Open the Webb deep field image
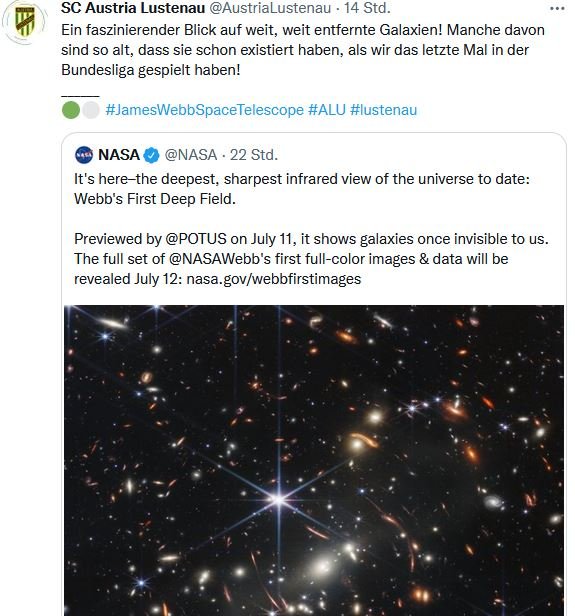Image resolution: width=575 pixels, height=616 pixels. point(314,460)
